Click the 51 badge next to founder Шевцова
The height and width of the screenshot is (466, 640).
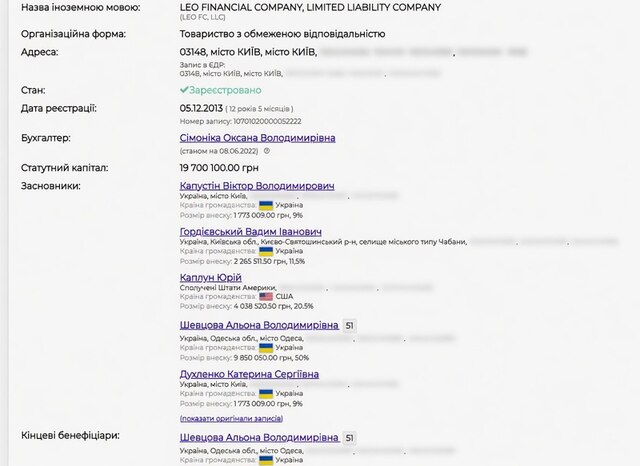point(349,326)
